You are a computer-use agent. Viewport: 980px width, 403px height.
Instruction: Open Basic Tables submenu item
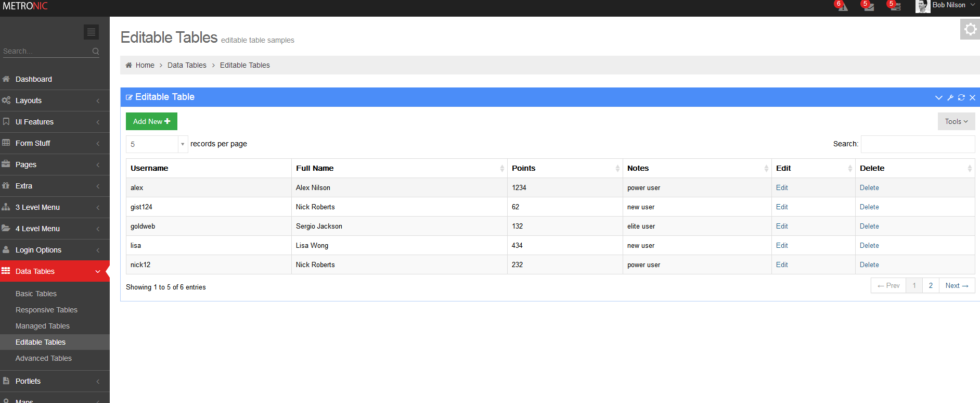36,294
